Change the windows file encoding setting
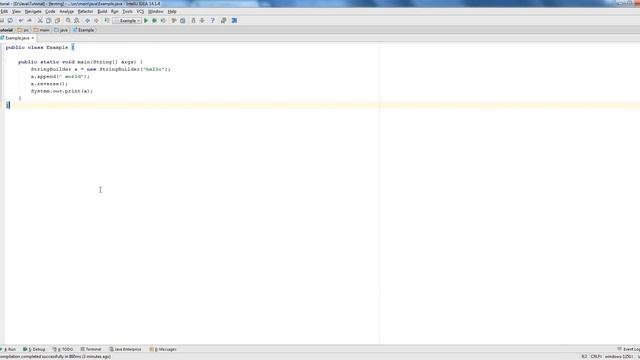 619,357
